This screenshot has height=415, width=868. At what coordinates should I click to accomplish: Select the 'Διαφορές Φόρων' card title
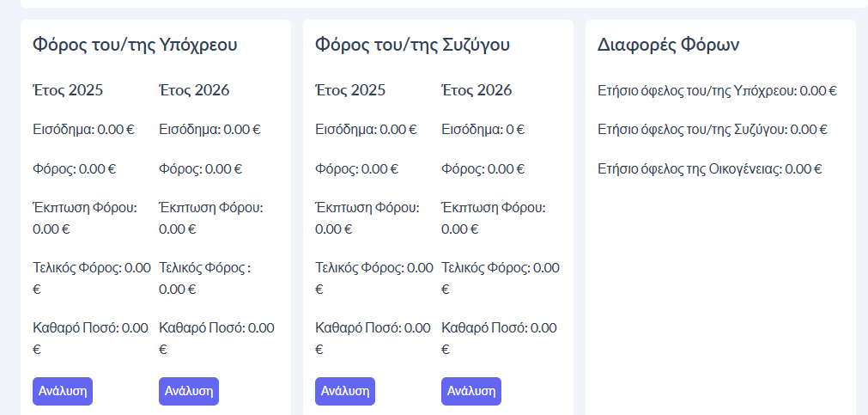[x=668, y=45]
